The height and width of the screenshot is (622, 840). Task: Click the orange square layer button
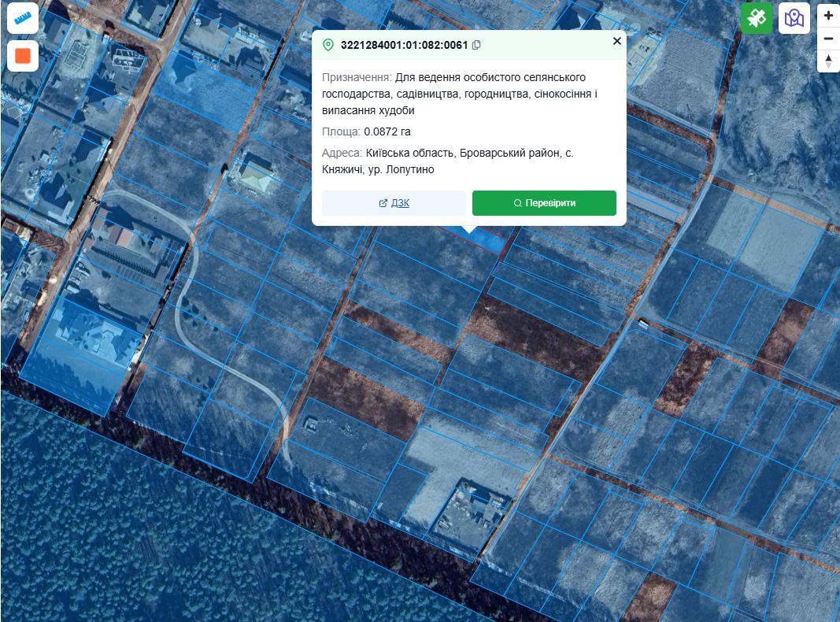point(23,56)
